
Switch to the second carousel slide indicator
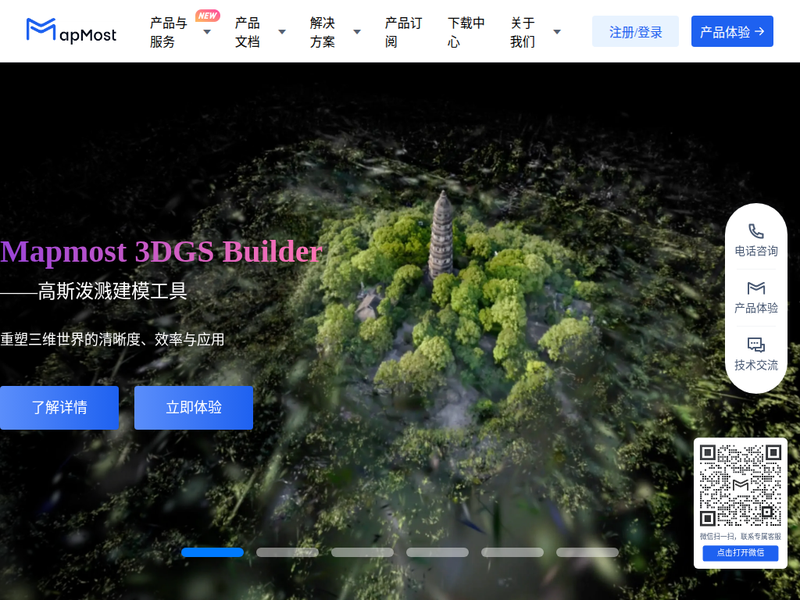point(287,552)
